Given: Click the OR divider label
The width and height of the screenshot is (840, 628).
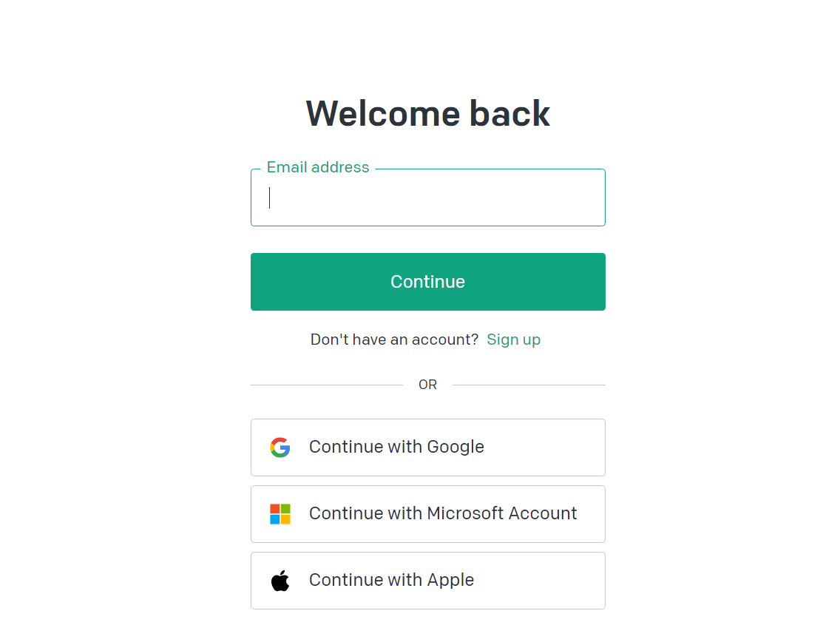Looking at the screenshot, I should pos(427,385).
